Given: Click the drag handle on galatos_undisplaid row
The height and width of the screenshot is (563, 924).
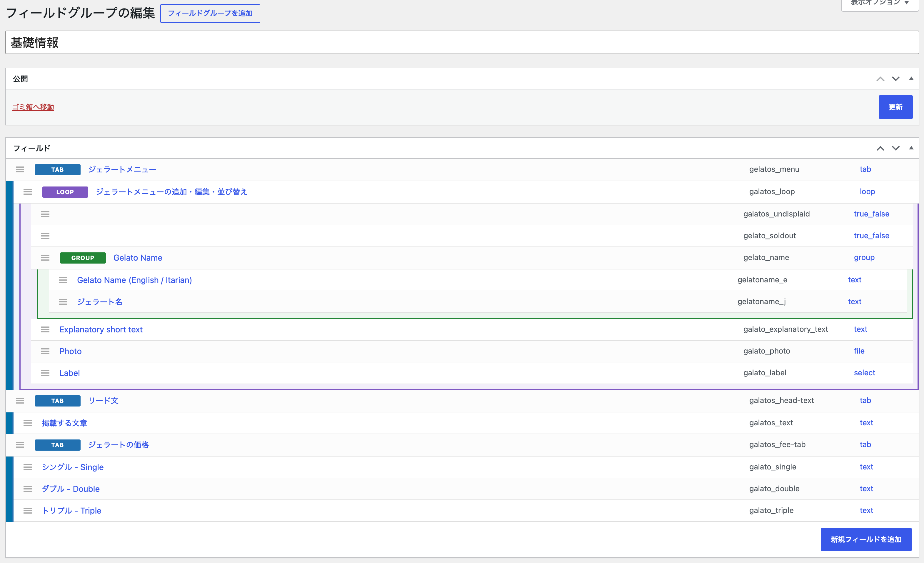Looking at the screenshot, I should pos(45,214).
